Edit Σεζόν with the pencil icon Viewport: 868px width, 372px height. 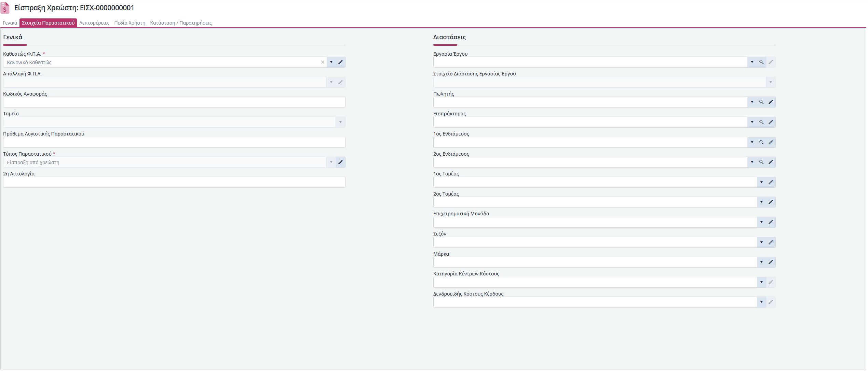pos(771,242)
